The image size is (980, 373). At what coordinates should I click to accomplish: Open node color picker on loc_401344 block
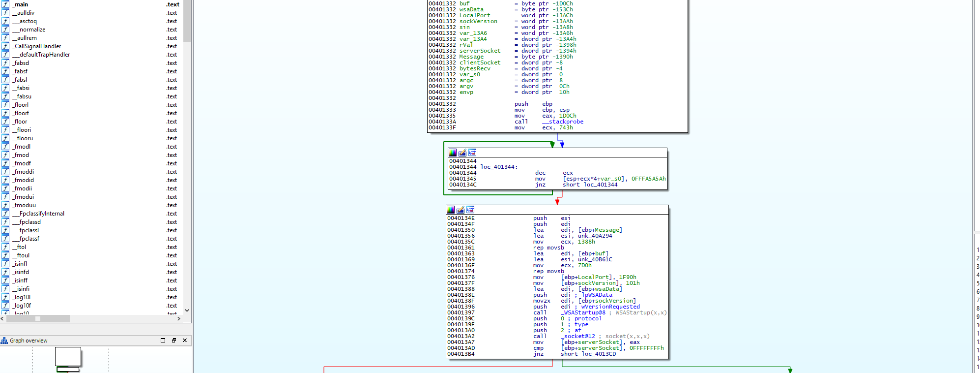(453, 153)
